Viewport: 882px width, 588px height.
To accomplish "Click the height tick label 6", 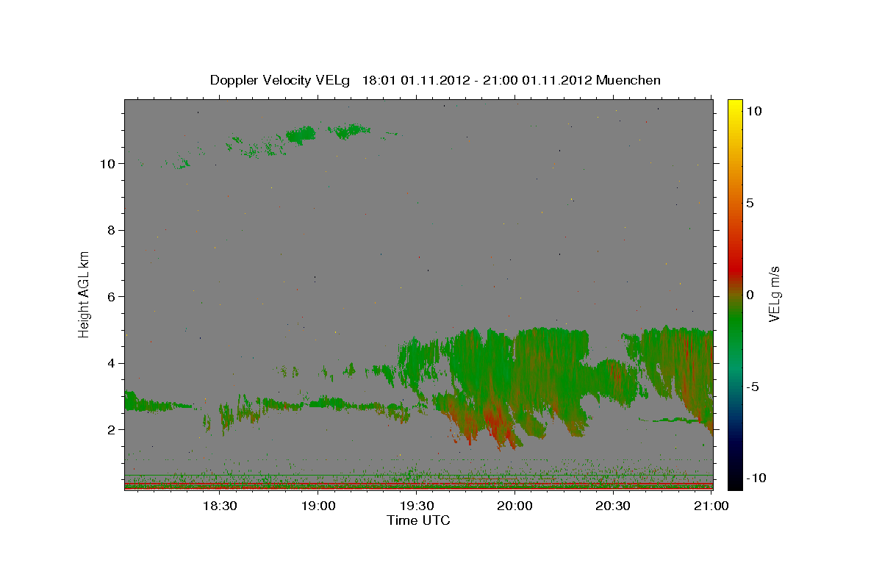I will pyautogui.click(x=111, y=296).
